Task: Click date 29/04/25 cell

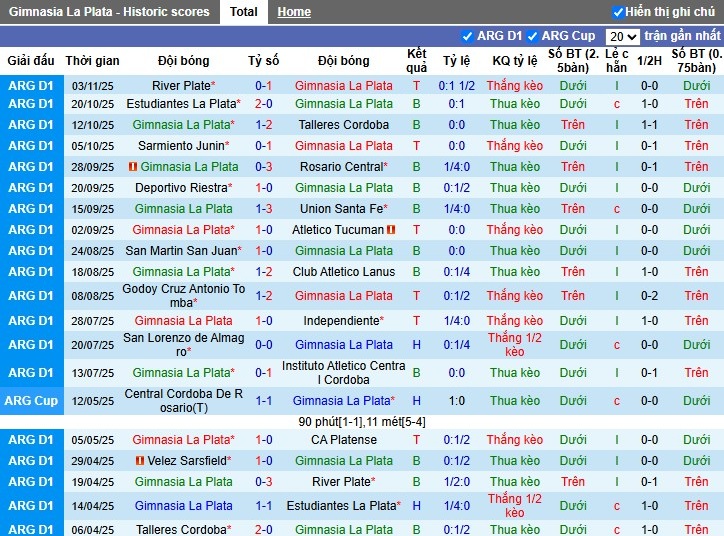Action: (x=92, y=461)
